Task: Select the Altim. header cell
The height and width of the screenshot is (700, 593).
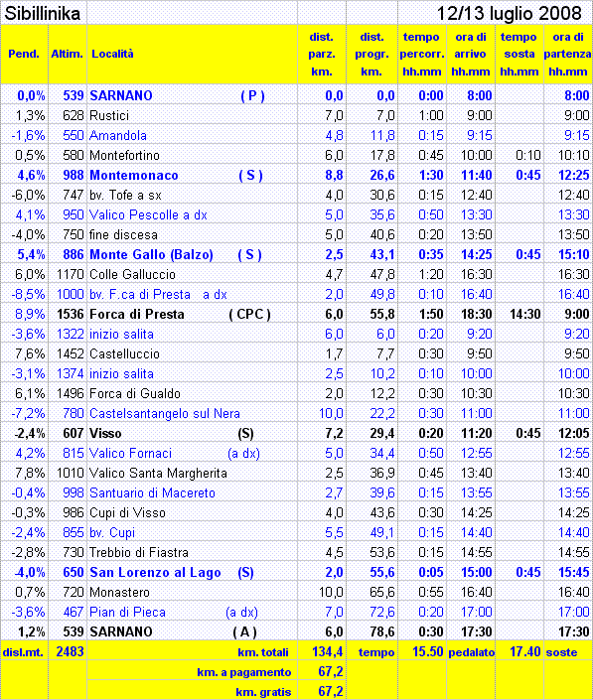Action: (x=68, y=54)
